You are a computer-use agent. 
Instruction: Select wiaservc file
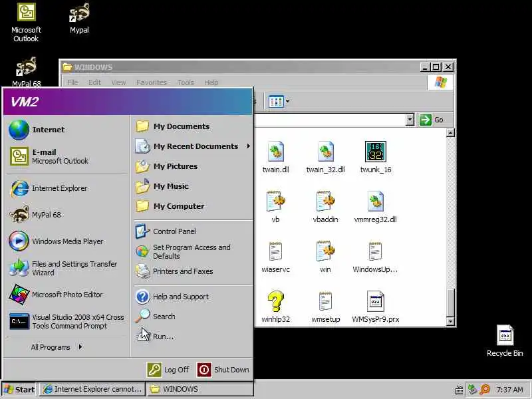[x=275, y=257]
